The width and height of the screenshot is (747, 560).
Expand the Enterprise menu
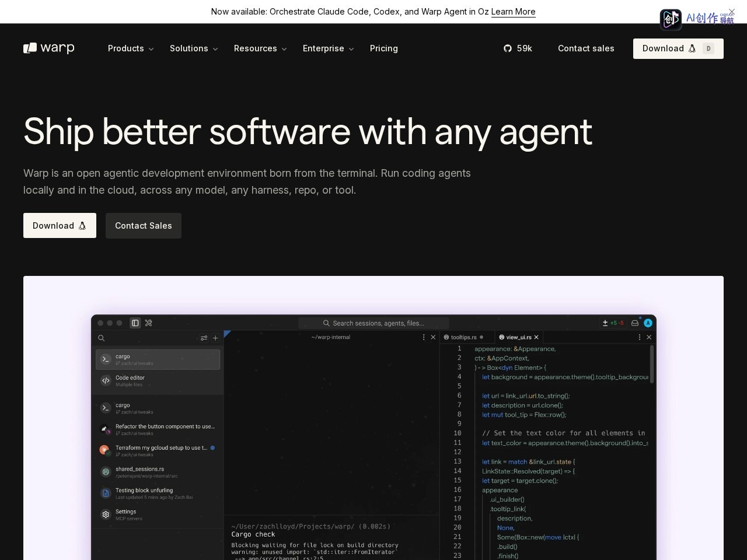click(x=328, y=48)
